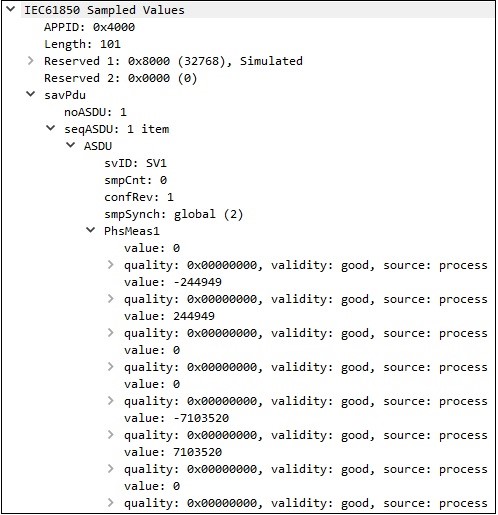The image size is (498, 515).
Task: Select the Length: 101 row
Action: click(82, 44)
